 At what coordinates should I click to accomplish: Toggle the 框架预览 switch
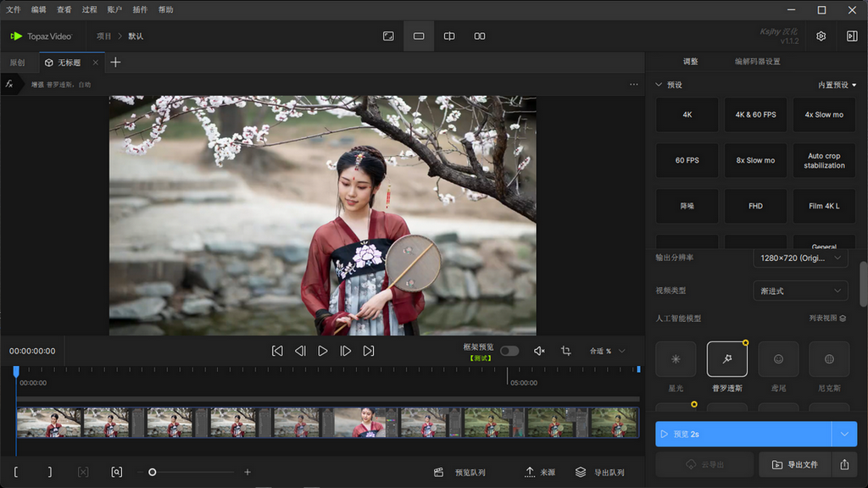[x=509, y=351]
